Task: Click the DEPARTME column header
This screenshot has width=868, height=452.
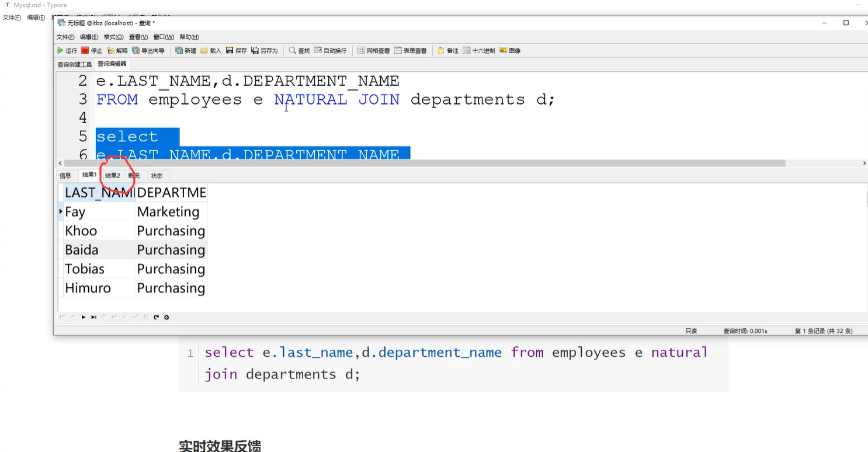Action: click(x=172, y=193)
